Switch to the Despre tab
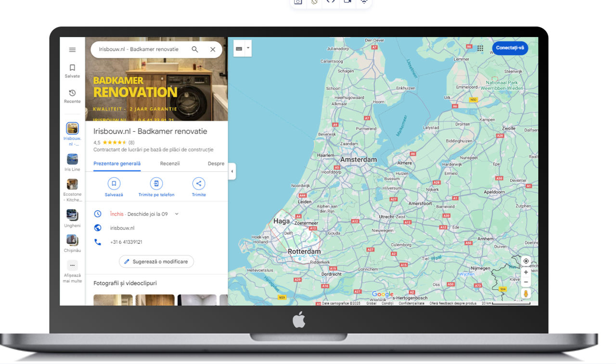The width and height of the screenshot is (616, 364). point(216,163)
